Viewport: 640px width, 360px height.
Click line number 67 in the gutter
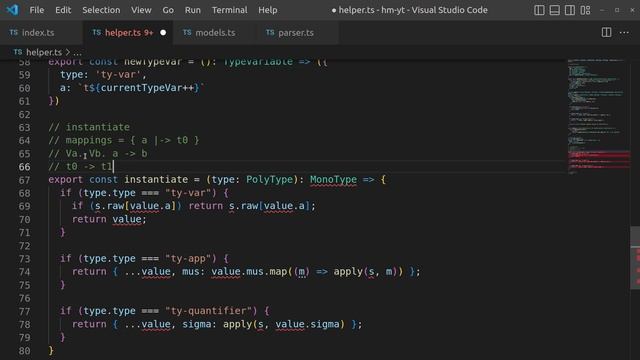click(24, 180)
